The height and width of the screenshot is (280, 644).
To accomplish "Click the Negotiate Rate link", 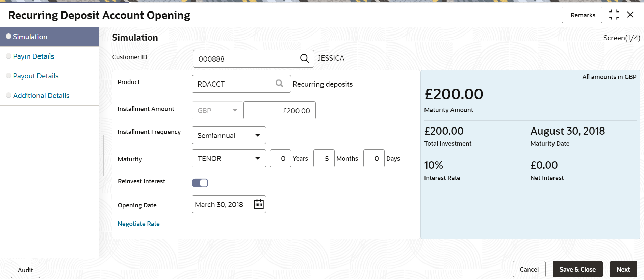I will (x=138, y=224).
